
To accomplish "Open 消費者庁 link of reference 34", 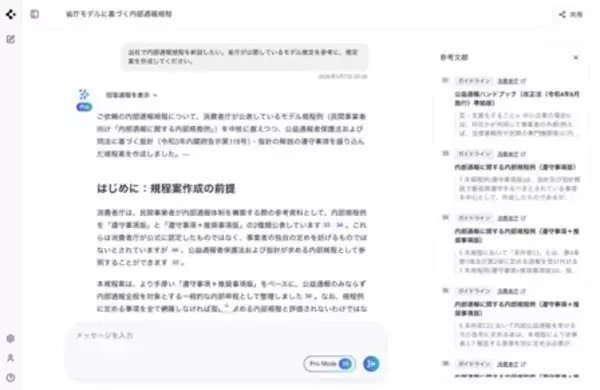I will (x=512, y=218).
